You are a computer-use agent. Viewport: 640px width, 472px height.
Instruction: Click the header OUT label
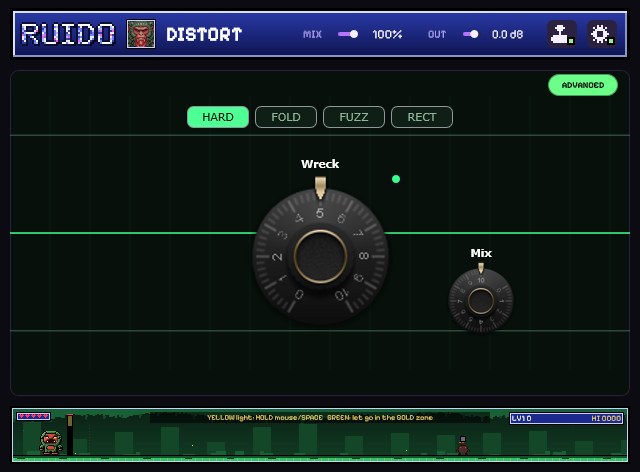(x=437, y=34)
